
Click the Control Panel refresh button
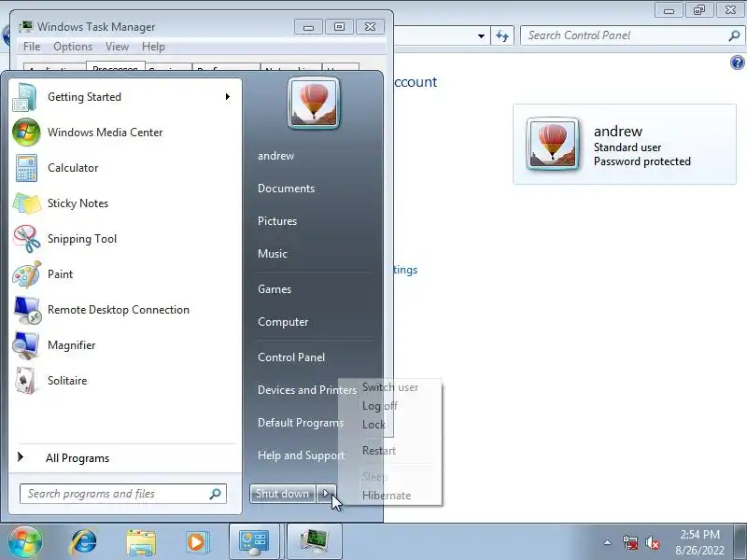(x=502, y=35)
